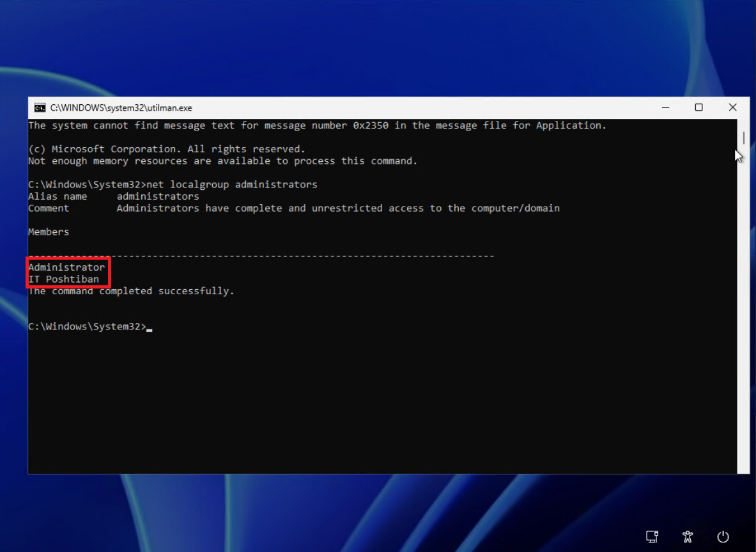Click the Administrator name inside red box
The width and height of the screenshot is (756, 552).
click(67, 267)
